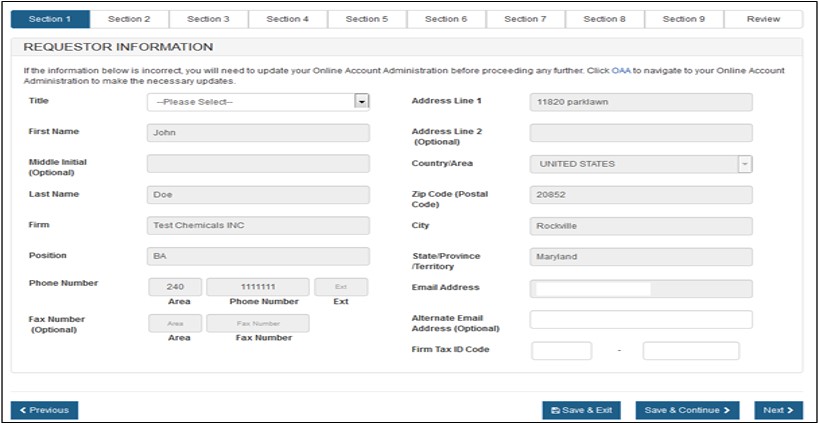Click the OAA link
819x424 pixels.
pyautogui.click(x=620, y=71)
